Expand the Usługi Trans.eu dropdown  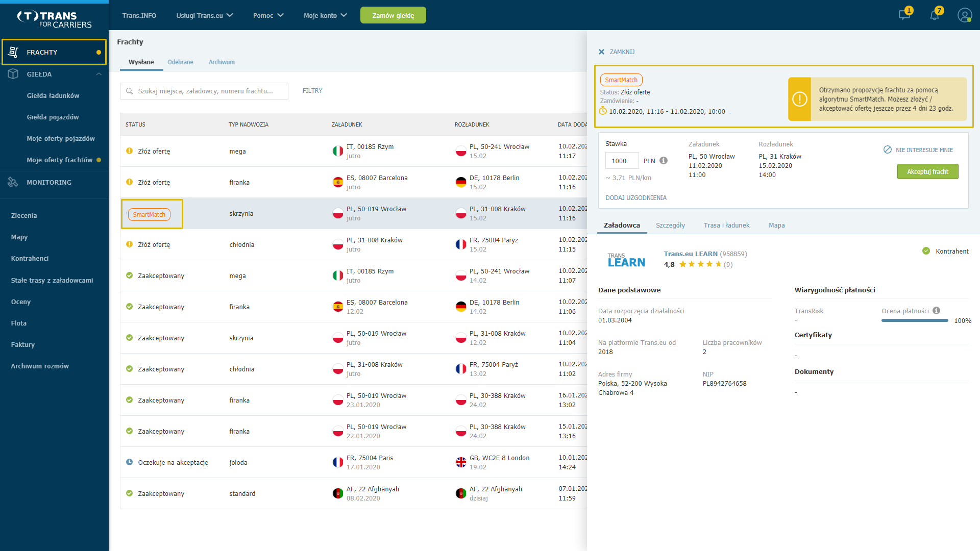point(205,15)
